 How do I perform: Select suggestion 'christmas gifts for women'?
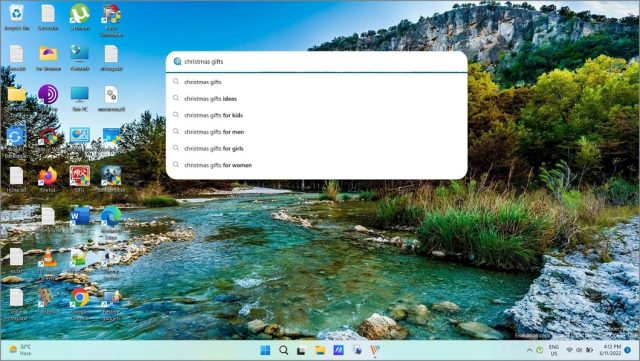317,165
